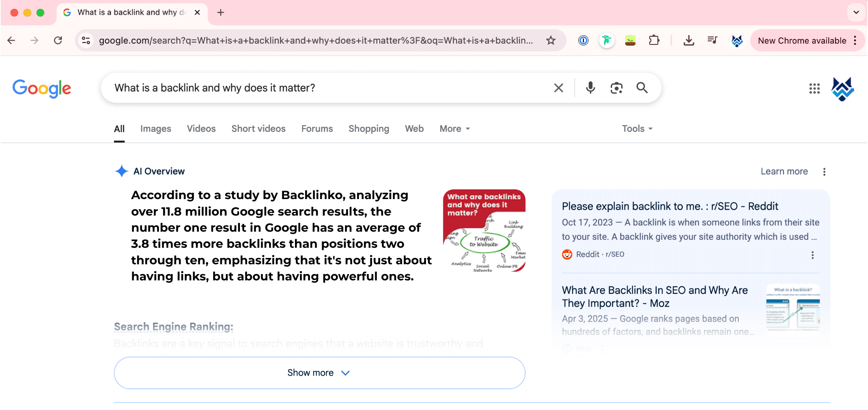Screen dimensions: 868x410
Task: Switch to the Web tab
Action: [x=414, y=129]
